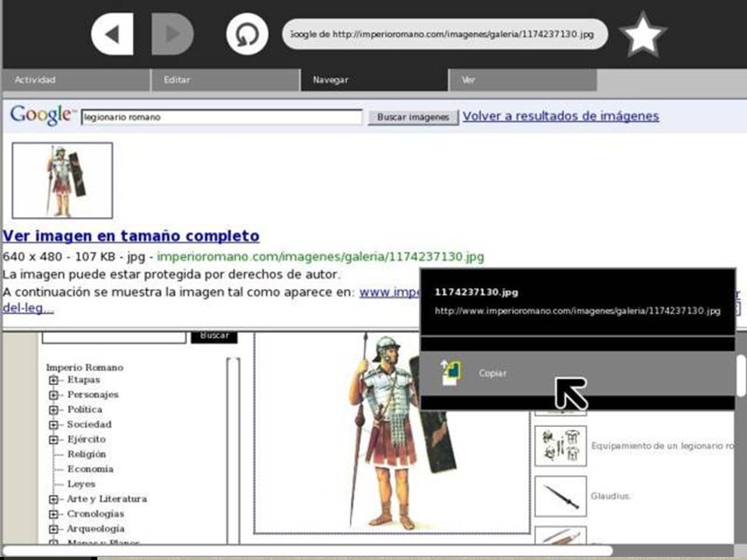The image size is (747, 560).
Task: Open the Actividad toolbar tab
Action: click(76, 80)
